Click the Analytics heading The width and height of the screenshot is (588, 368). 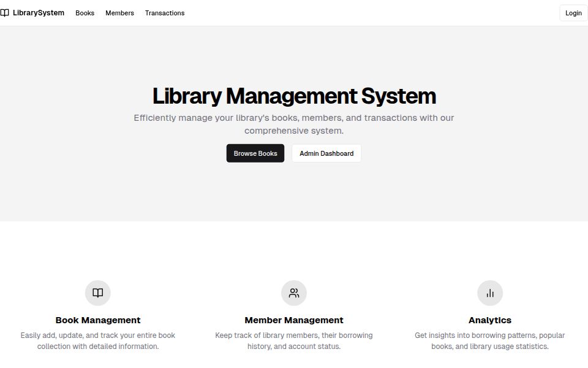coord(490,320)
